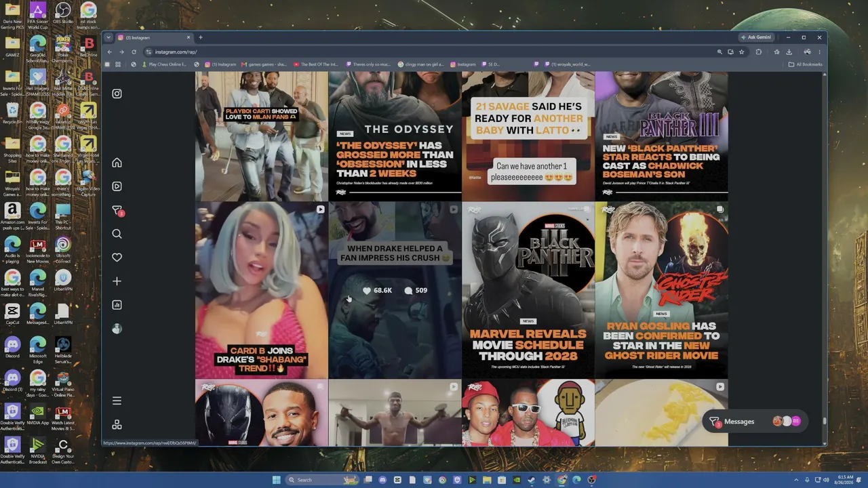Image resolution: width=868 pixels, height=488 pixels.
Task: Open The Best Of The Int... bookmark
Action: click(315, 64)
